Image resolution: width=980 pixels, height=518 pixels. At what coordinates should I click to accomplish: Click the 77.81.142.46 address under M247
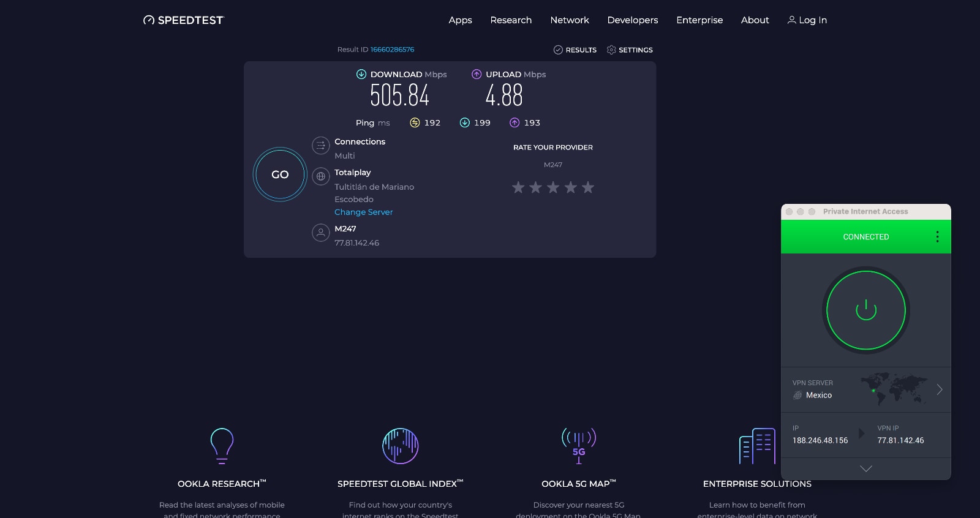click(x=356, y=243)
